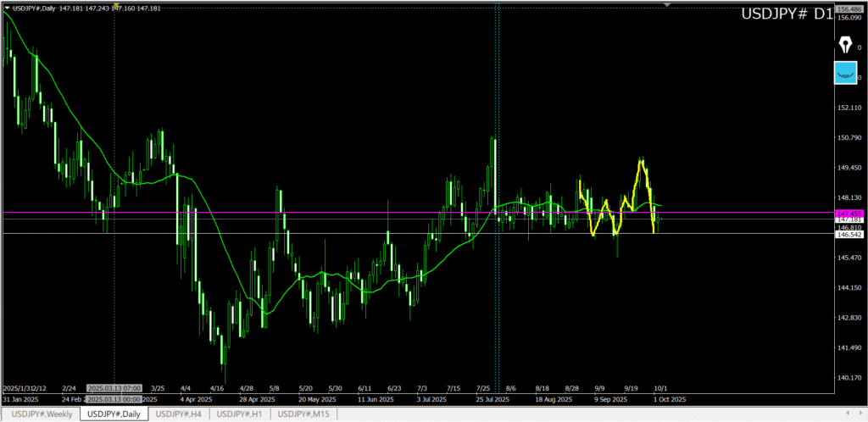Click the 2025.03.13 07:00 date label

click(114, 387)
